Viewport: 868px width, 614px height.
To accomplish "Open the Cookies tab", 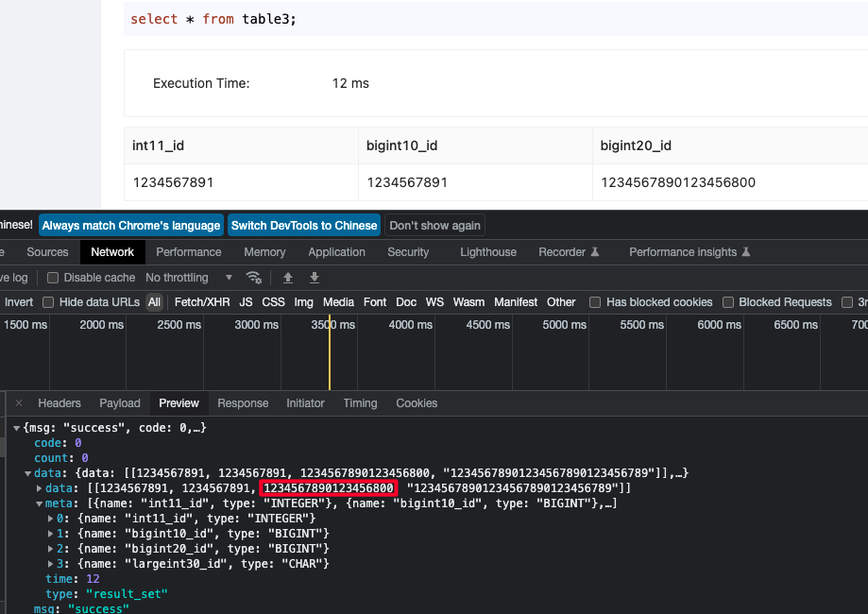I will tap(417, 403).
